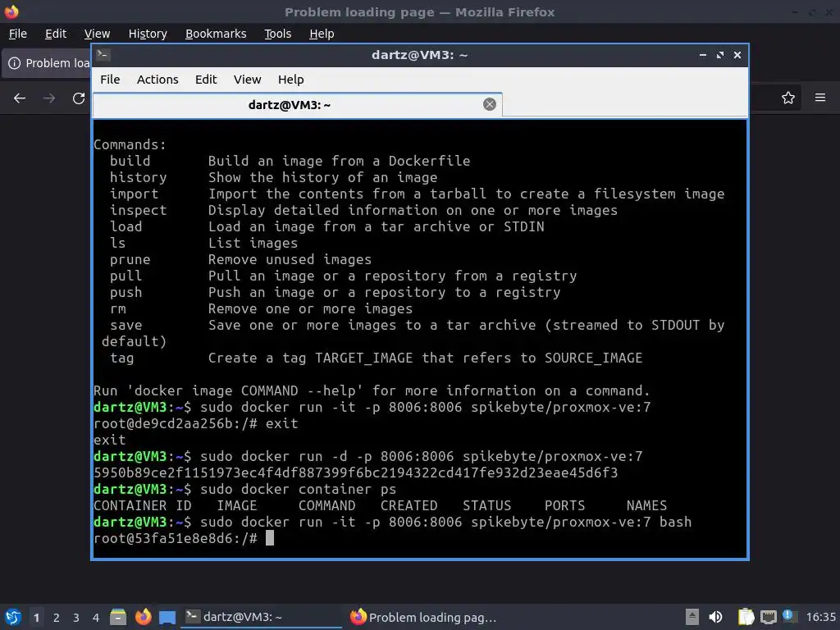Click the 16:35 clock

(820, 617)
